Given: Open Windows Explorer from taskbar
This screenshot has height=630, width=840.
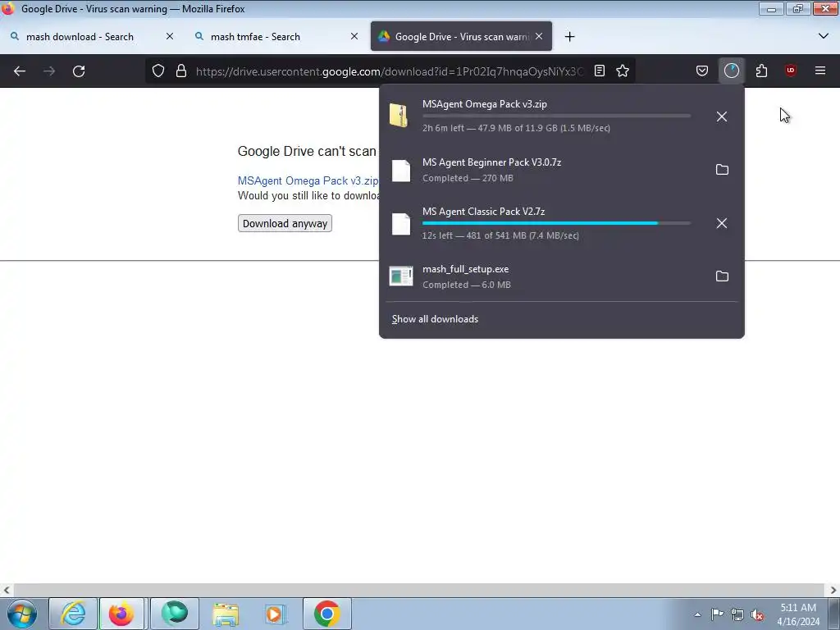Looking at the screenshot, I should coord(226,614).
